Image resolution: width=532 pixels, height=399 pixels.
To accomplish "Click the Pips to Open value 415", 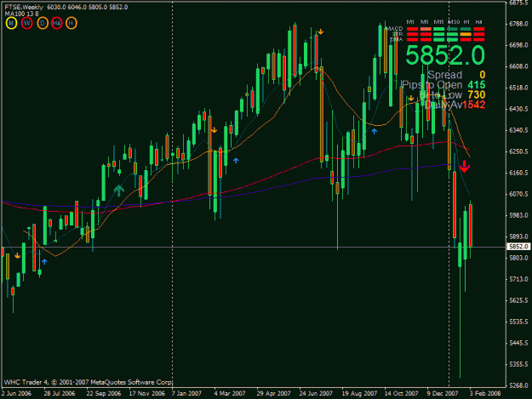I will 477,85.
